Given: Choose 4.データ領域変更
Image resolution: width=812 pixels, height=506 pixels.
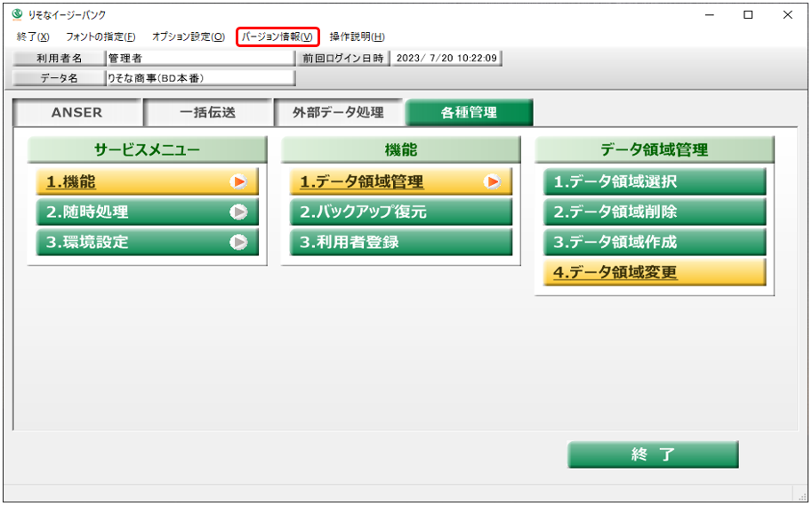Looking at the screenshot, I should [x=655, y=272].
